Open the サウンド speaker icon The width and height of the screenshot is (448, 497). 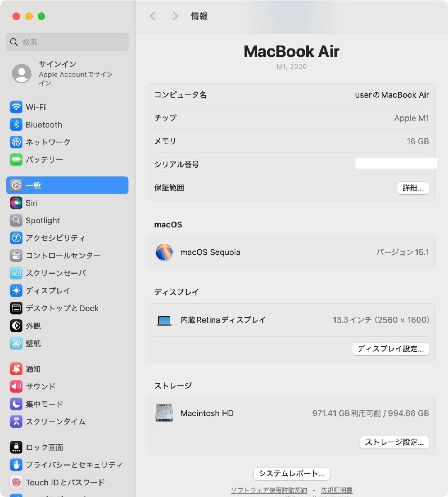click(16, 386)
